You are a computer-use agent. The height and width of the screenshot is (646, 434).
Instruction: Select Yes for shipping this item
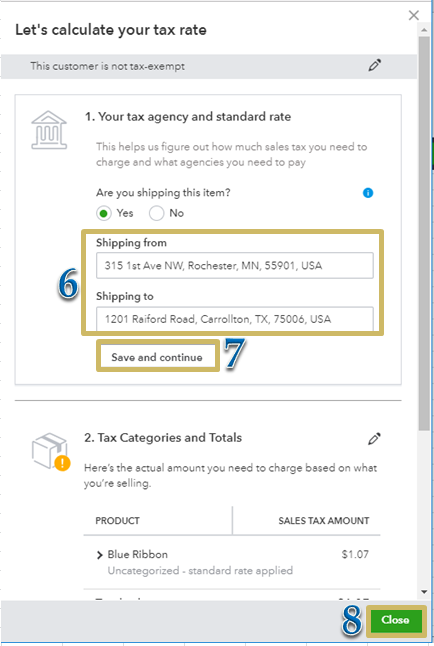(104, 213)
